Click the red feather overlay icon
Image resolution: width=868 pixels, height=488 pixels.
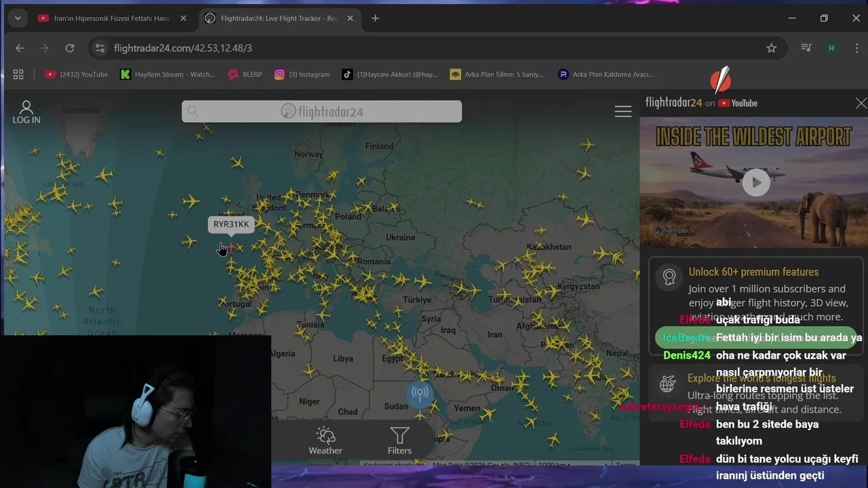(x=720, y=79)
